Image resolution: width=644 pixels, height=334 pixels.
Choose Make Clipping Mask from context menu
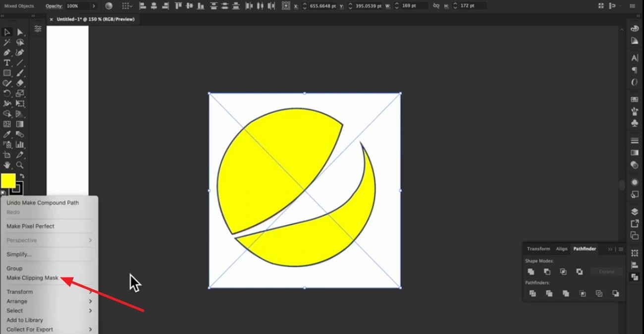coord(32,278)
